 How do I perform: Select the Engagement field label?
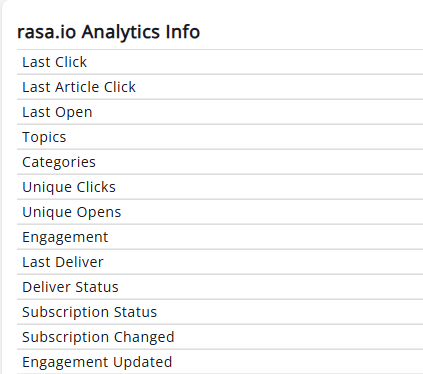65,237
